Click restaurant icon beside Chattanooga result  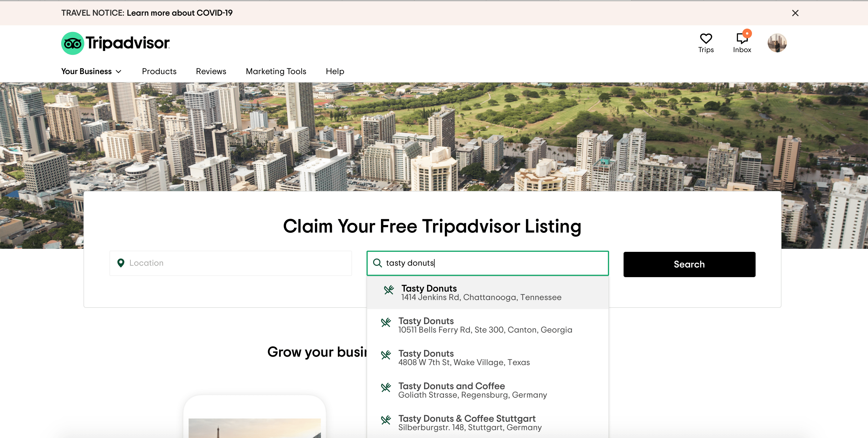[389, 290]
